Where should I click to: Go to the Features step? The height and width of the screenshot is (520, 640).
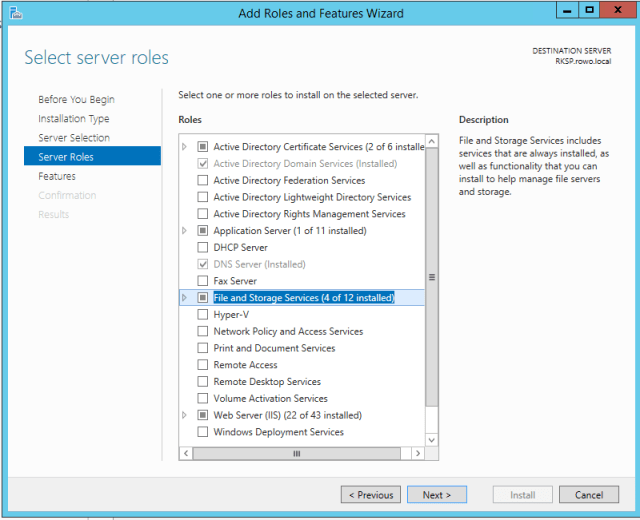click(x=57, y=176)
